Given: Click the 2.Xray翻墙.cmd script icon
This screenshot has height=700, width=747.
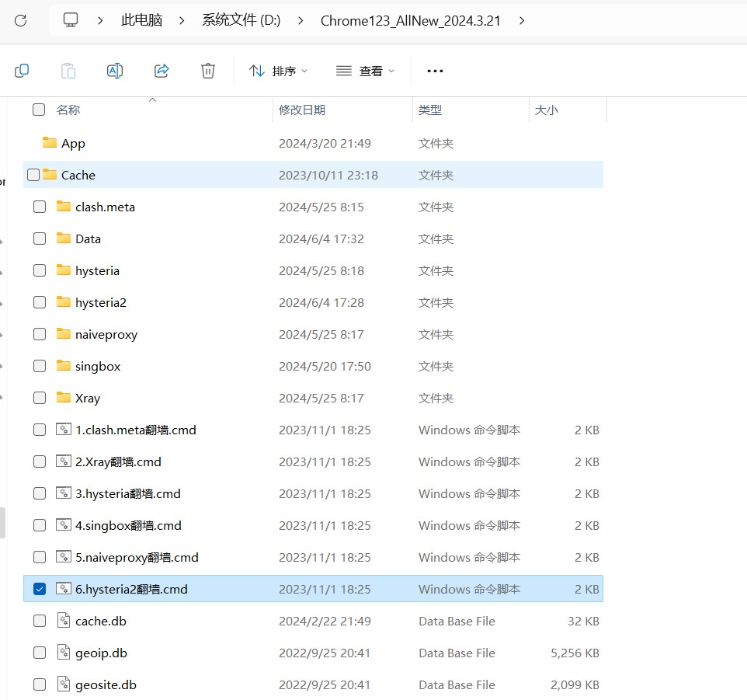Looking at the screenshot, I should tap(64, 461).
